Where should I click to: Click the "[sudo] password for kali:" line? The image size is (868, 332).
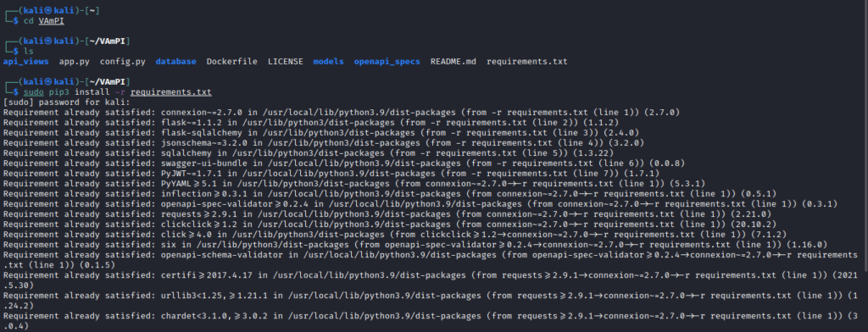[x=66, y=102]
